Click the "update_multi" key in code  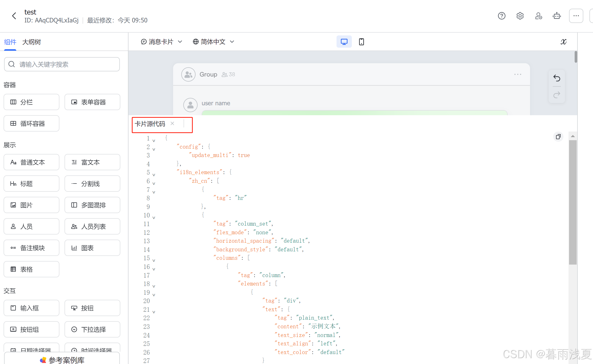[x=210, y=155]
